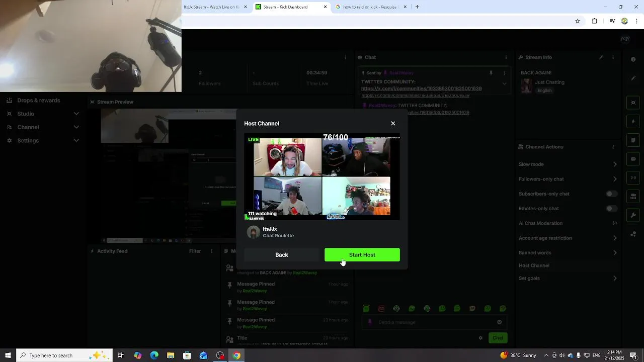Click the ItsJJx channel avatar
The image size is (644, 362).
click(254, 232)
